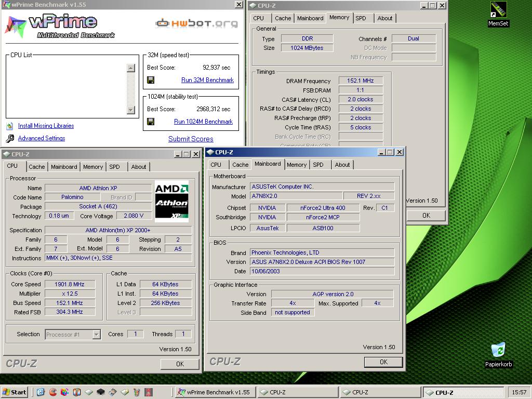Open Mainboard tab in CPU-Z processor window
Image resolution: width=532 pixels, height=399 pixels.
pyautogui.click(x=64, y=167)
